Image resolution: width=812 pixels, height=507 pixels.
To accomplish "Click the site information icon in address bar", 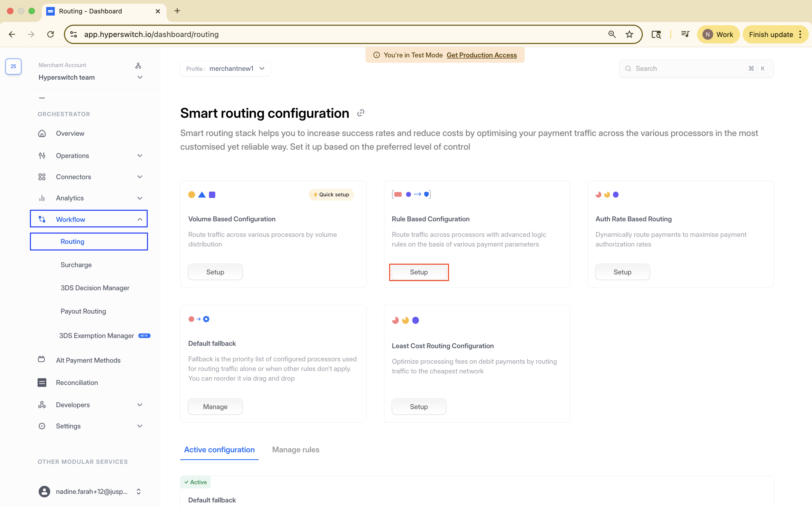I will [74, 34].
